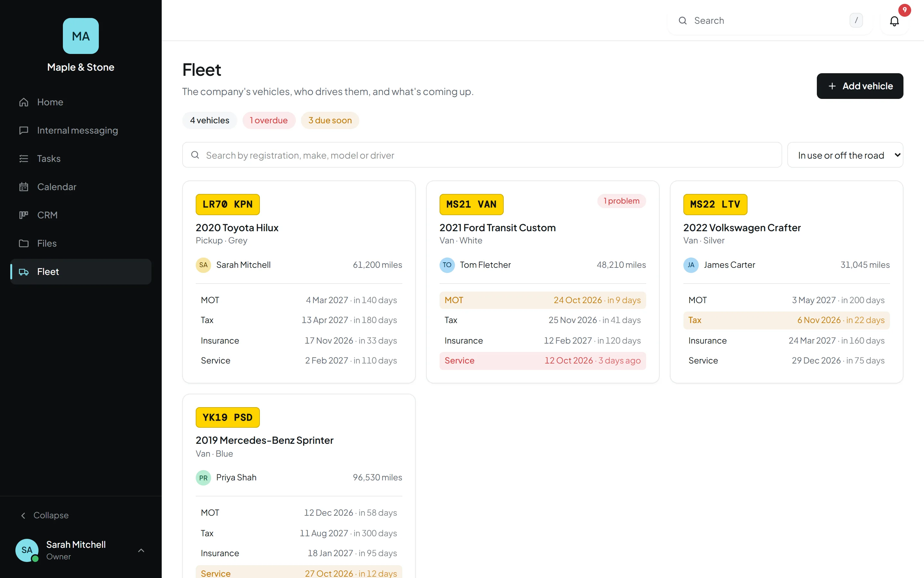Open the MS21 VAN registration plate

click(471, 205)
